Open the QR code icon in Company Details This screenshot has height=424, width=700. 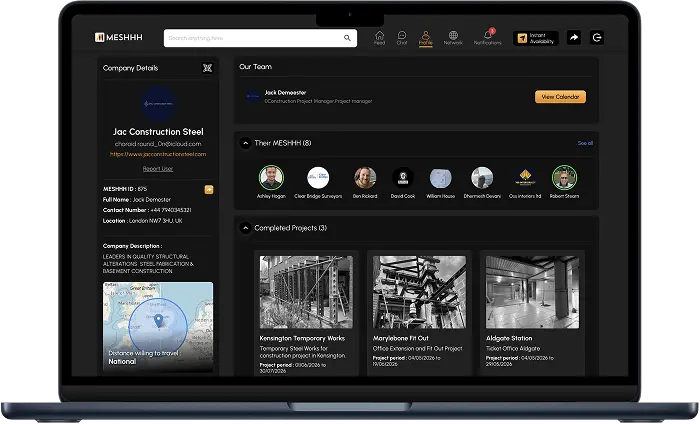[208, 68]
